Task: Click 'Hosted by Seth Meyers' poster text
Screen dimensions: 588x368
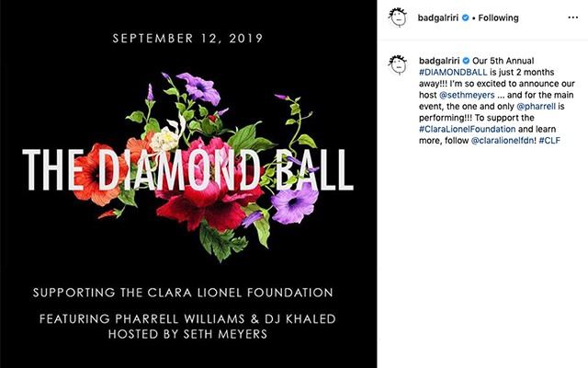Action: coord(187,334)
